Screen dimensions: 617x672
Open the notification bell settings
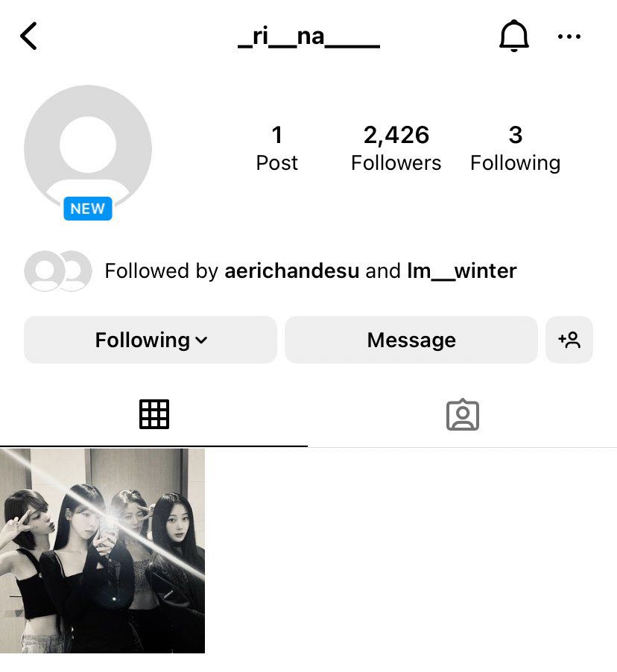pyautogui.click(x=513, y=36)
